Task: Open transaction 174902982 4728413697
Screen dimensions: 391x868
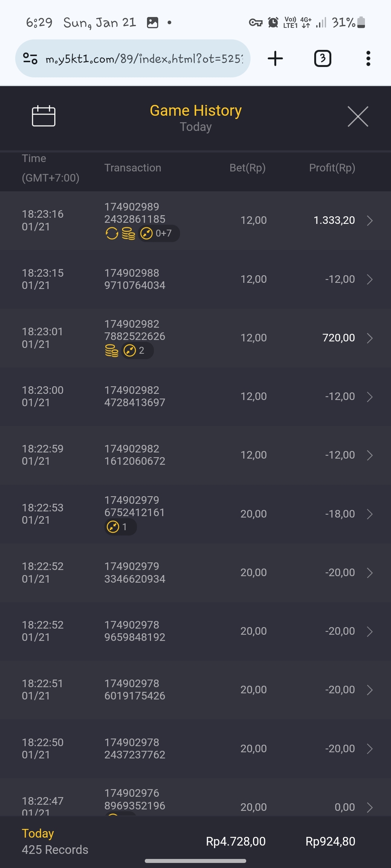Action: (x=135, y=396)
